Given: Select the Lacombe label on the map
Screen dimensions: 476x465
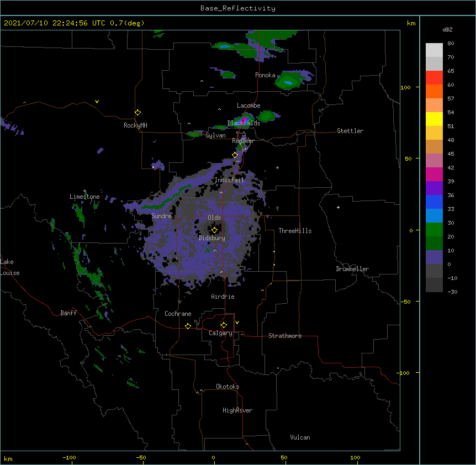Looking at the screenshot, I should coord(248,105).
